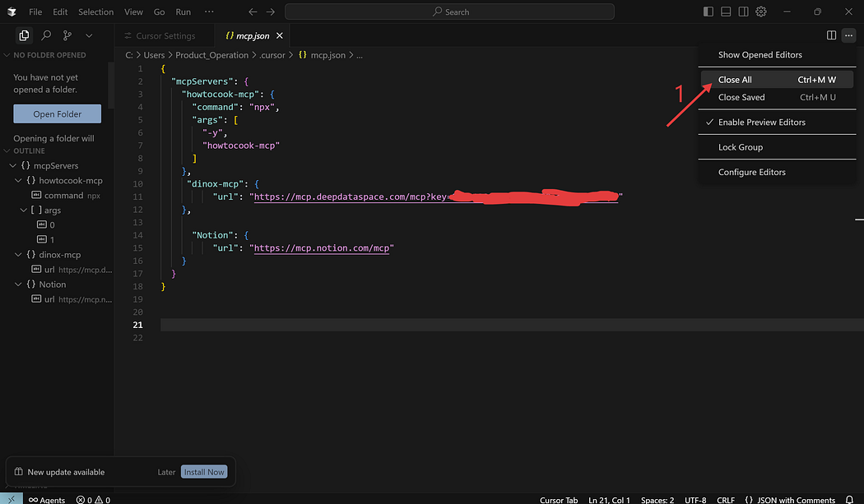Click Cursor Tab status bar item
The image size is (864, 504).
pos(559,500)
